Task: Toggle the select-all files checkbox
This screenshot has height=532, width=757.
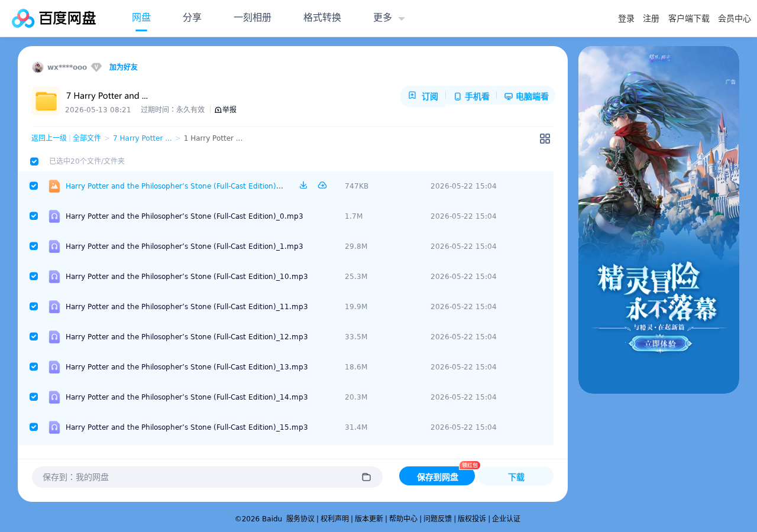Action: (34, 161)
